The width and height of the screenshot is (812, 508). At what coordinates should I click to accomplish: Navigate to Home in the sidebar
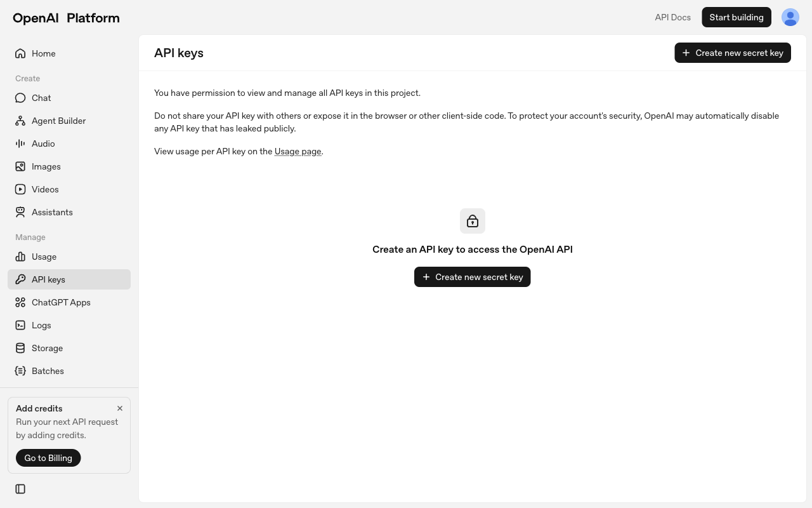pos(43,53)
